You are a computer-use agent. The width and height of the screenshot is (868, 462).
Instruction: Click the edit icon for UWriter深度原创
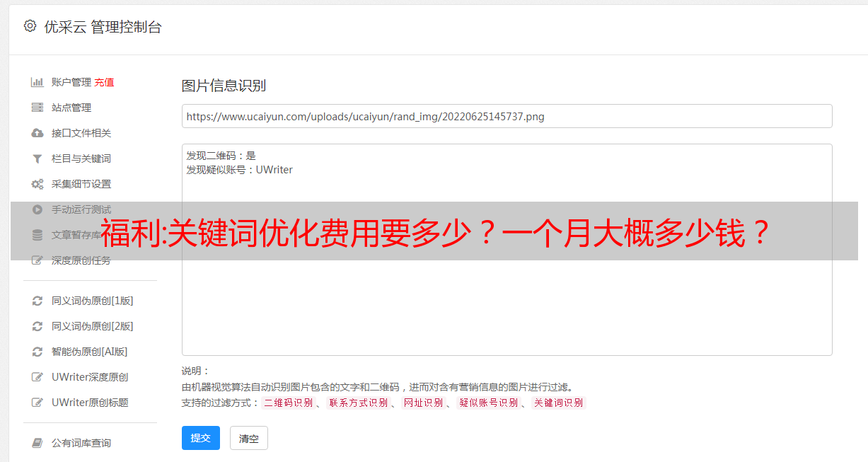37,377
